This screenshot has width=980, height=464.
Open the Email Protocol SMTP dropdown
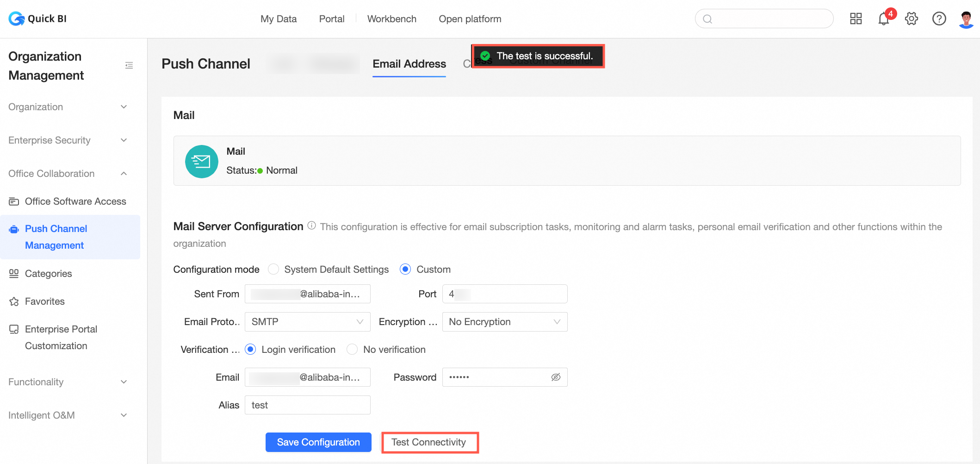click(x=307, y=322)
